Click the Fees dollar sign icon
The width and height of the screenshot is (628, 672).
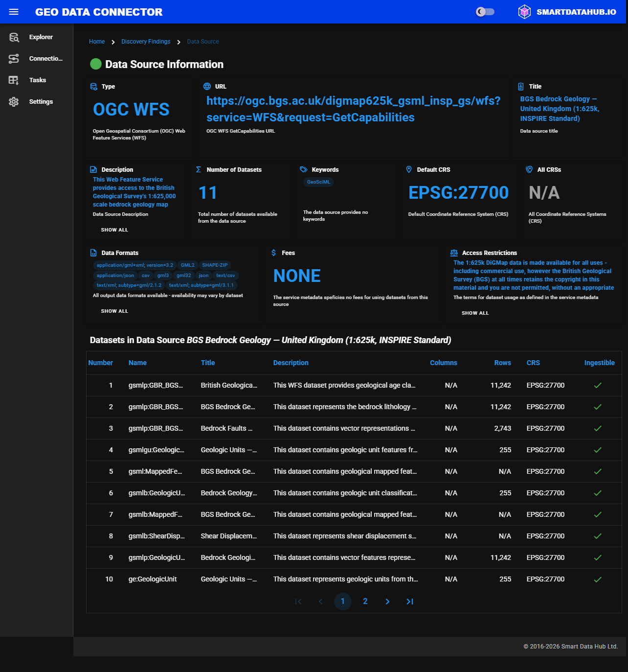273,253
